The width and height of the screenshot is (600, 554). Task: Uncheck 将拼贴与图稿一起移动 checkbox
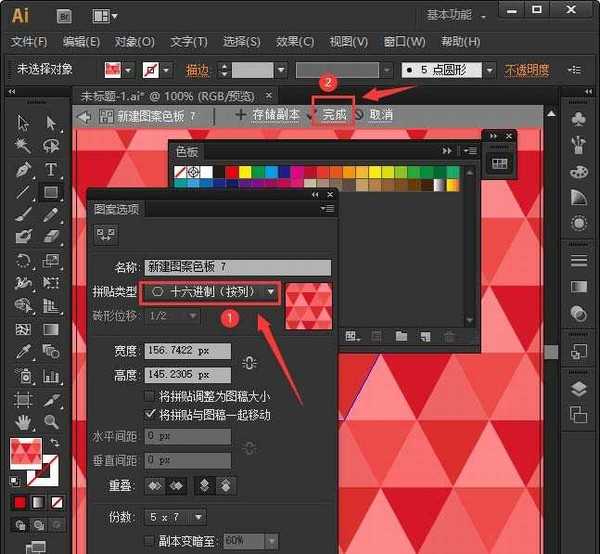click(152, 414)
